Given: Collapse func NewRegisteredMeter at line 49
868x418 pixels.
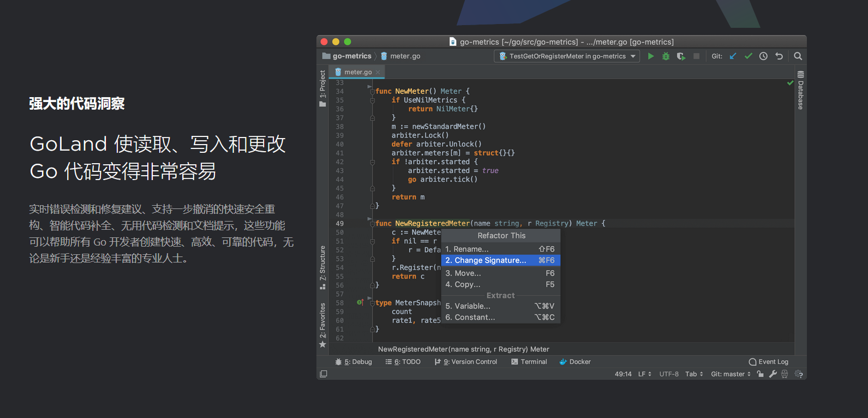Looking at the screenshot, I should coord(372,224).
